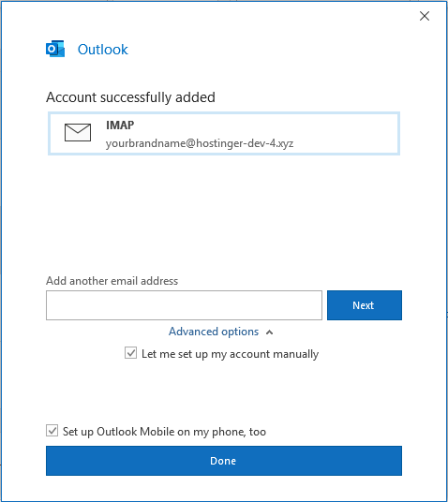
Task: Click the Outlook logo icon
Action: (55, 49)
